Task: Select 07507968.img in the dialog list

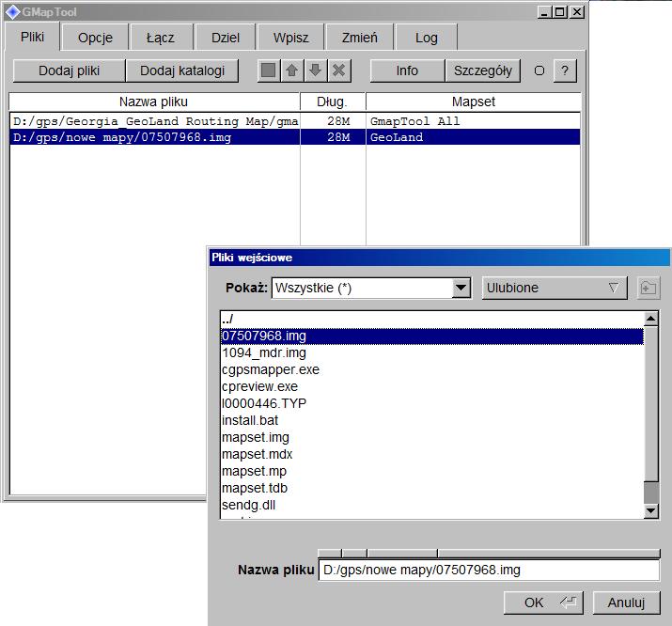Action: (432, 336)
